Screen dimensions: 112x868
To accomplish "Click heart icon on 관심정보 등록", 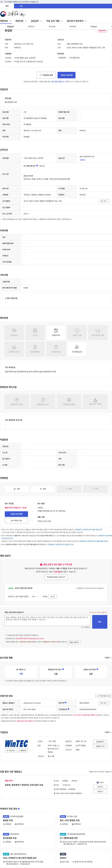I will pos(41,75).
